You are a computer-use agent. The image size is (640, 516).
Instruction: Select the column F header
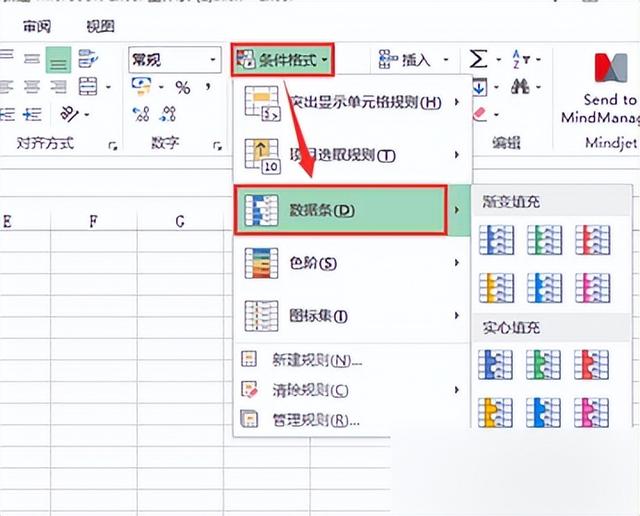pyautogui.click(x=93, y=221)
